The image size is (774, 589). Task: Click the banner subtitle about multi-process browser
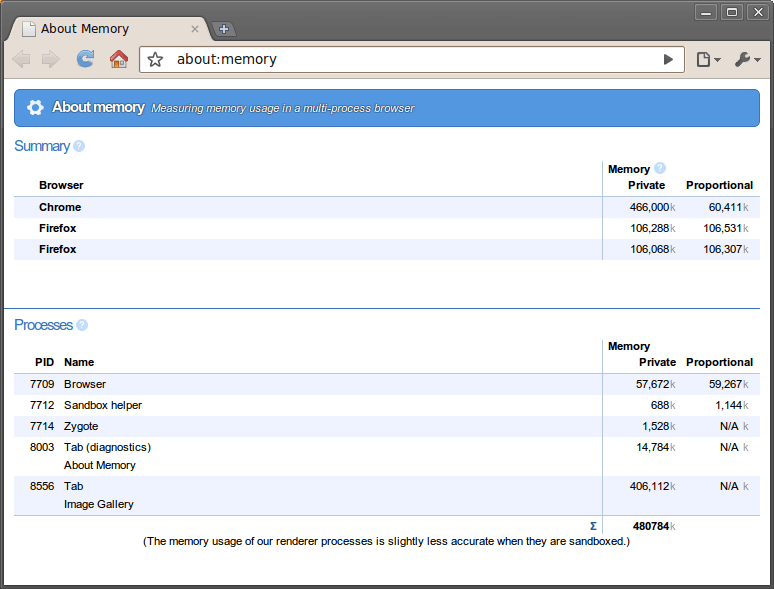(x=283, y=109)
